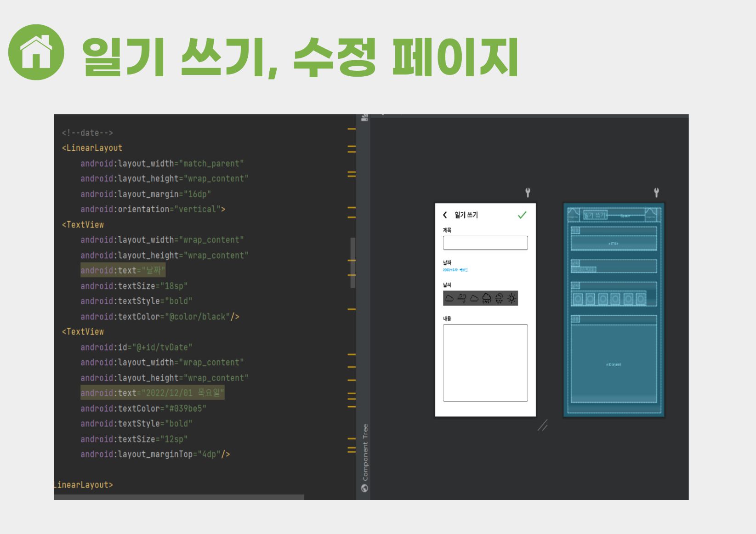Click the layout_margin="16dp" attribute line
The image size is (756, 534).
click(x=146, y=194)
